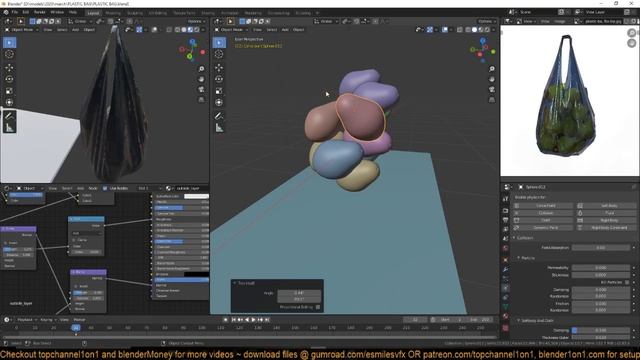Enable solid shading mode in main viewport
The image size is (640, 360).
474,29
